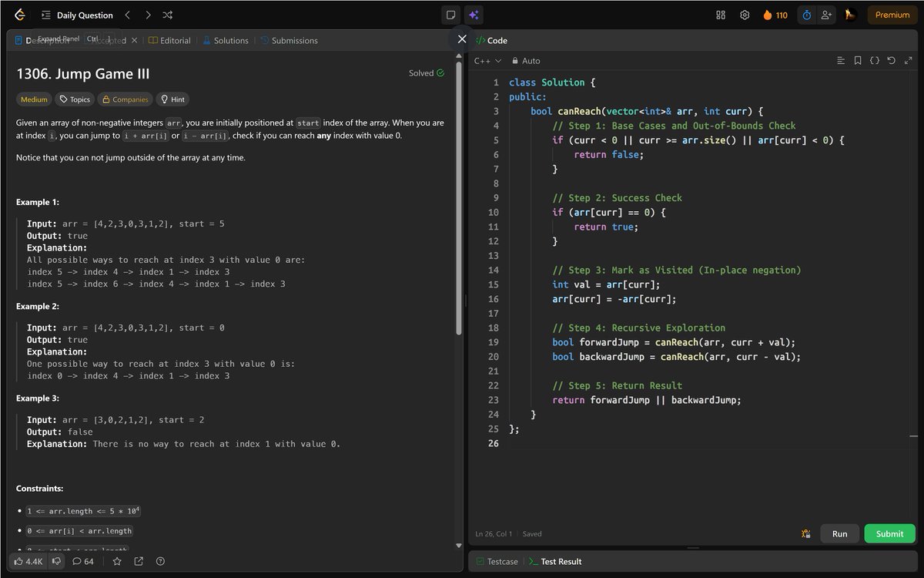This screenshot has width=924, height=578.
Task: Click the 'Example 1:' heading
Action: (38, 202)
